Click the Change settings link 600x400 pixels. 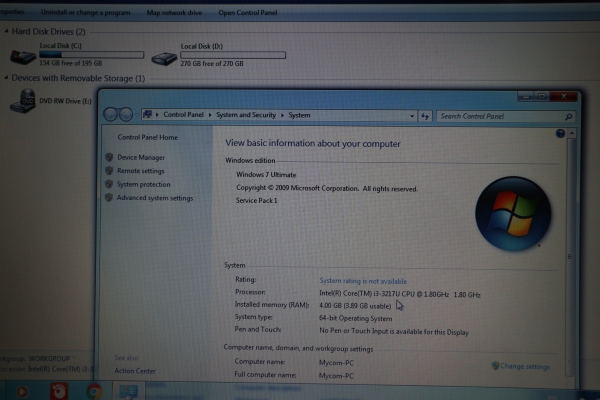click(x=525, y=366)
